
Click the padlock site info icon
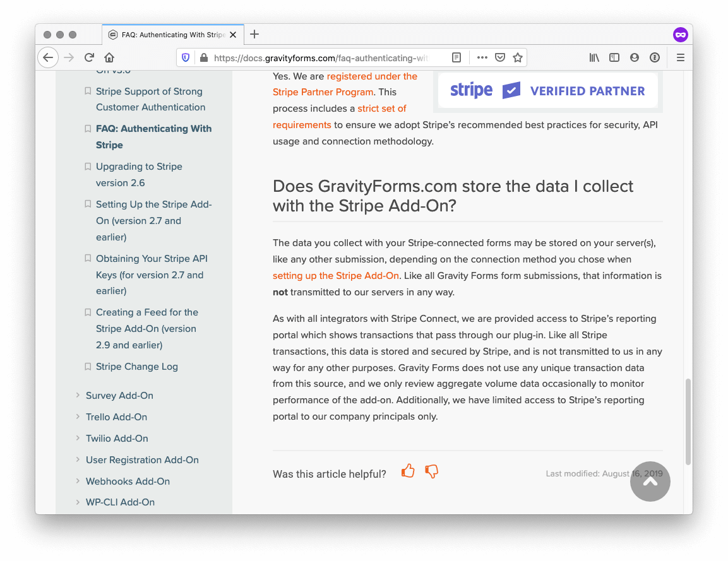coord(203,57)
